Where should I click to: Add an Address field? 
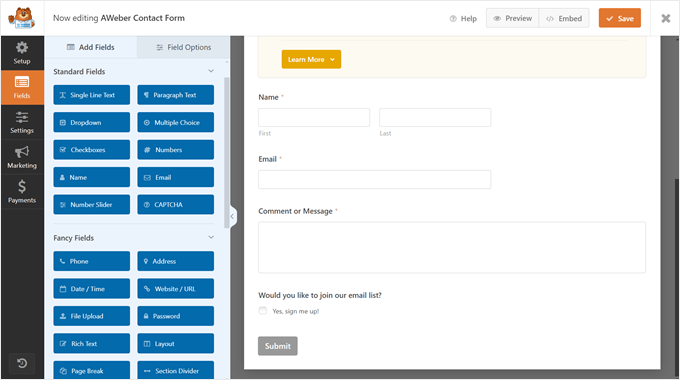click(176, 261)
